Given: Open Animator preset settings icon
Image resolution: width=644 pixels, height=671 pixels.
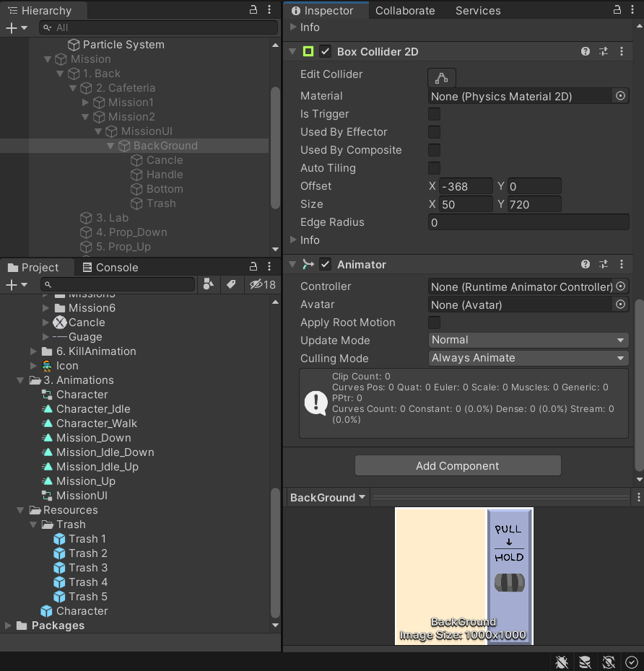Looking at the screenshot, I should [x=604, y=265].
